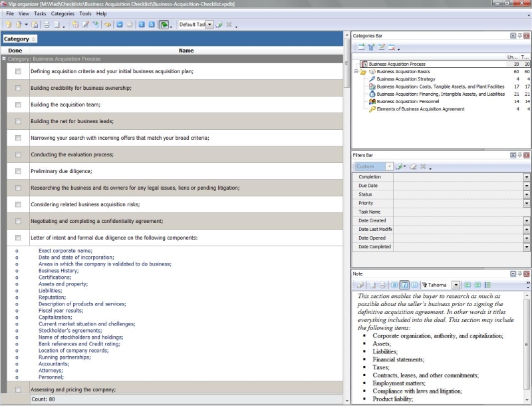Click the Name column header

tap(186, 51)
